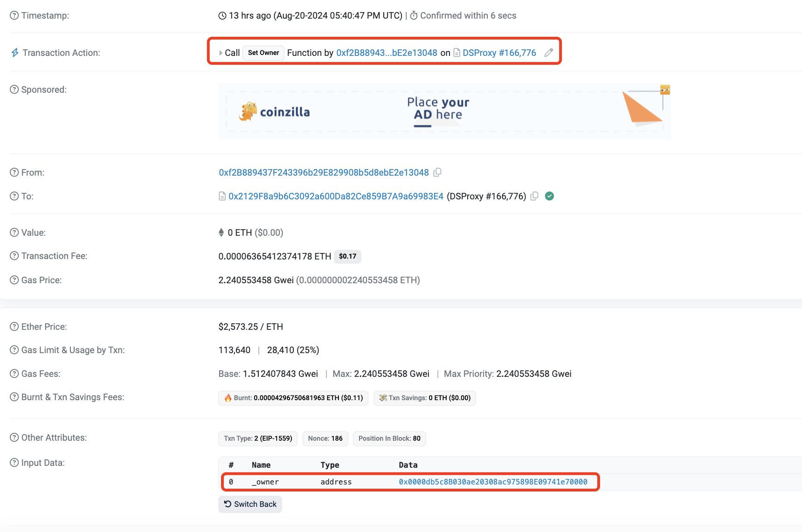Click the help icon next to Value

[x=14, y=232]
